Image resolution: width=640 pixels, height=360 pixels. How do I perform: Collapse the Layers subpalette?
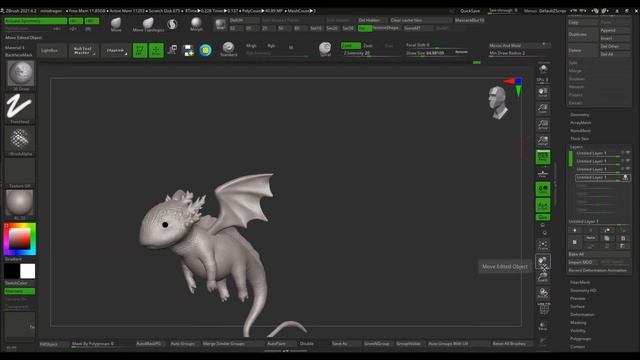coord(576,147)
